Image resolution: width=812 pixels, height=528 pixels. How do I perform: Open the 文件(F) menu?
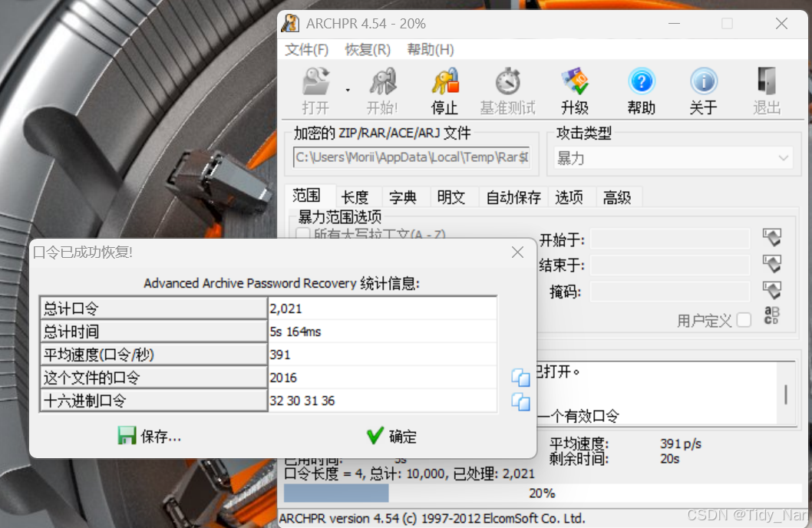click(306, 50)
